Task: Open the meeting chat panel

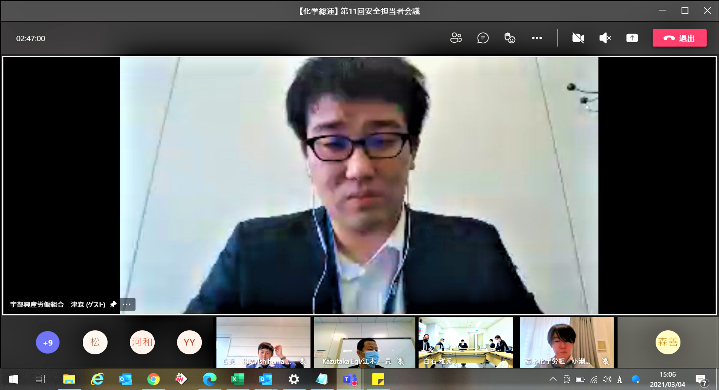Action: [482, 38]
